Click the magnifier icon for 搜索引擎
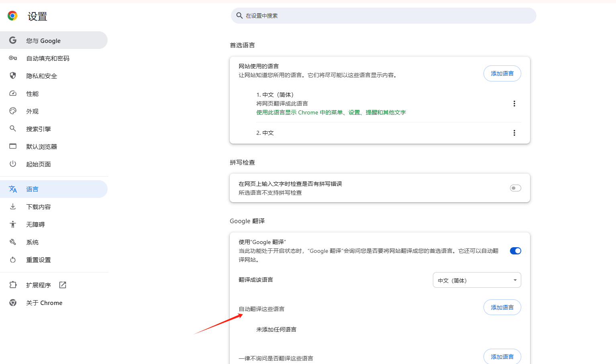Viewport: 616px width, 364px height. (13, 128)
